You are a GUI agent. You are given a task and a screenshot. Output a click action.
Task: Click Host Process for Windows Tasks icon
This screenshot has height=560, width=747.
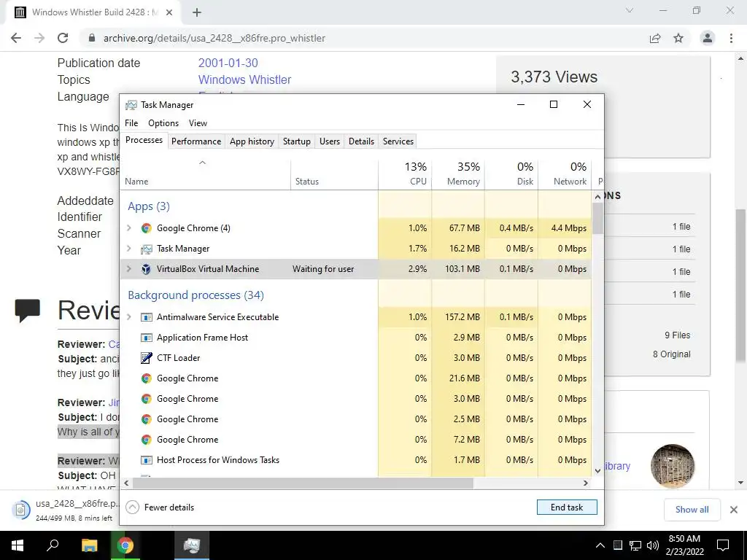(x=147, y=460)
